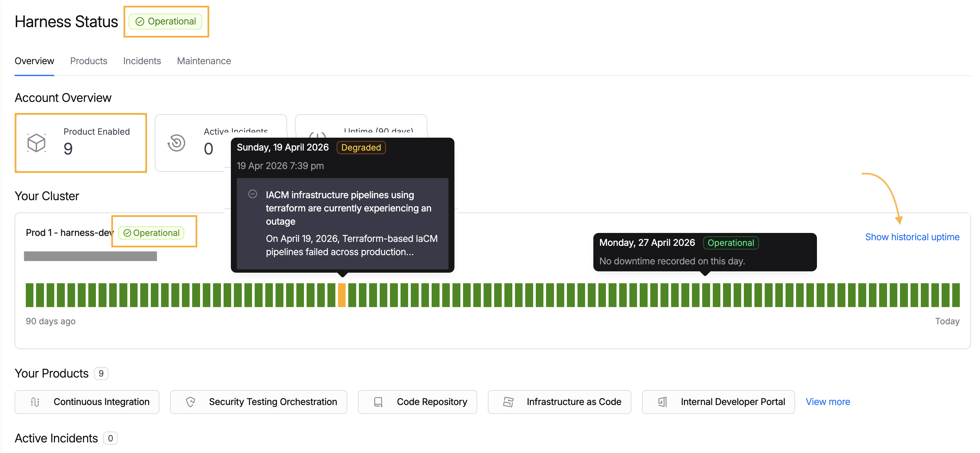Click the Operational status badge beside Harness Status
Image resolution: width=980 pixels, height=453 pixels.
tap(165, 21)
